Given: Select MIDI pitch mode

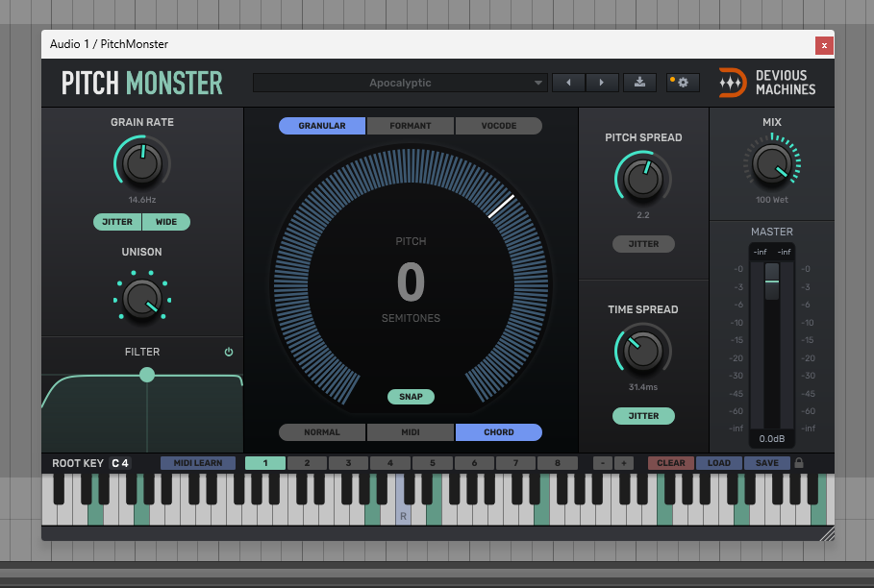Looking at the screenshot, I should point(411,432).
